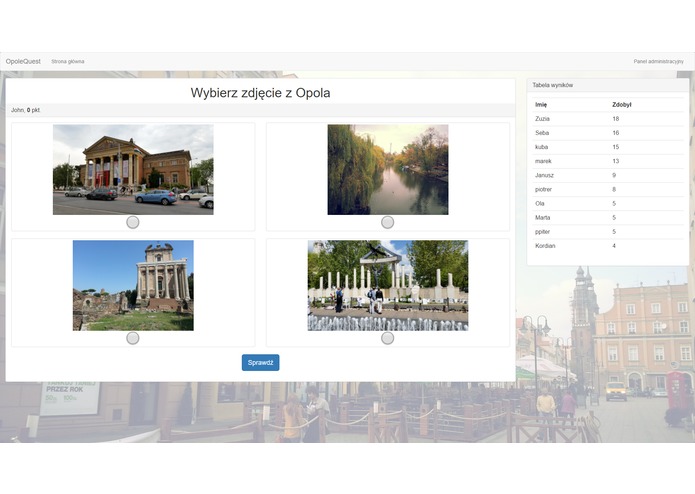Click Zuzia's score of 18

click(x=616, y=119)
